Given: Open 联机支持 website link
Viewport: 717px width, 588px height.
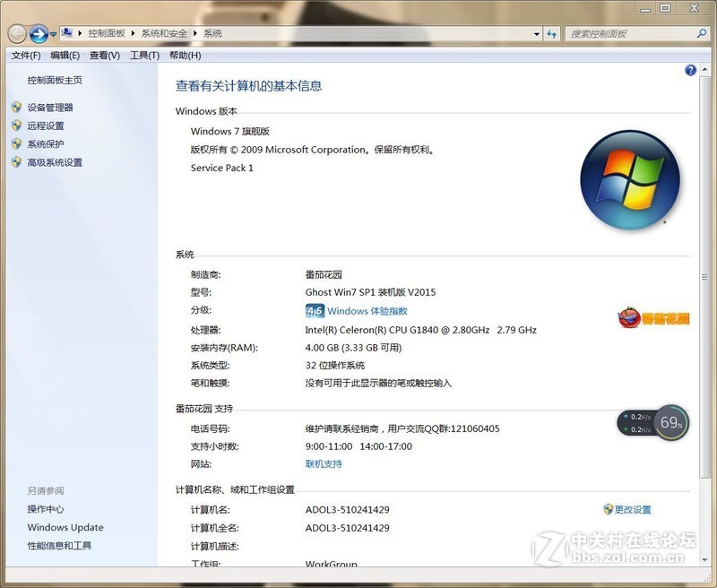Looking at the screenshot, I should coord(324,464).
